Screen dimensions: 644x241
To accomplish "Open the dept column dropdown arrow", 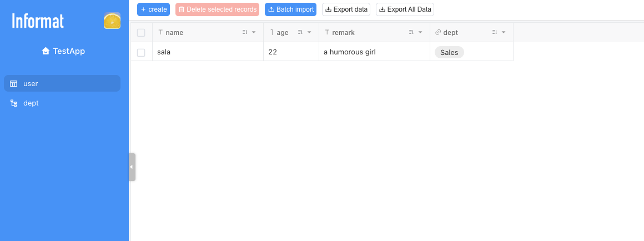I will (504, 32).
